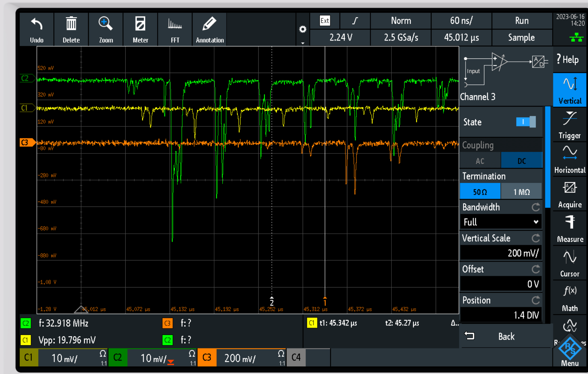Screen dimensions: 588x374
Task: Open the Sample acquisition mode selector
Action: (x=521, y=38)
